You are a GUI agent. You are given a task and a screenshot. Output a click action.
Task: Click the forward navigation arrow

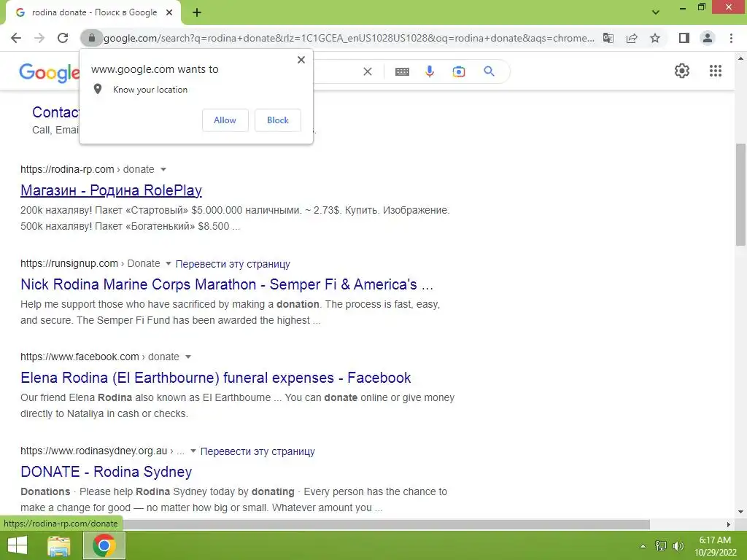(39, 38)
